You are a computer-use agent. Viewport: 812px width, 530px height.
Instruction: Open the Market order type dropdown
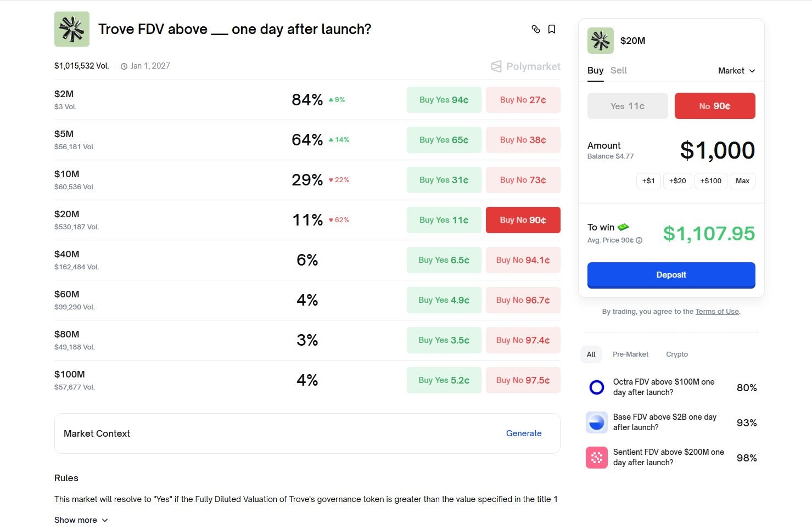(x=736, y=71)
